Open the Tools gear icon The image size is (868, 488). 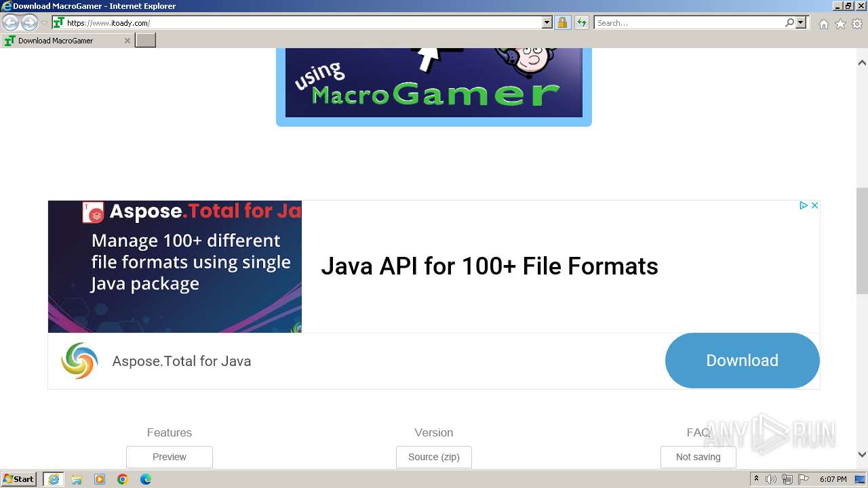coord(857,24)
